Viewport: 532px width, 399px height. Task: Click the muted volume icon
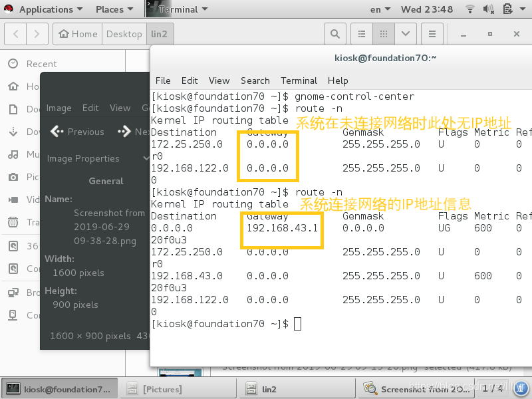click(x=488, y=9)
